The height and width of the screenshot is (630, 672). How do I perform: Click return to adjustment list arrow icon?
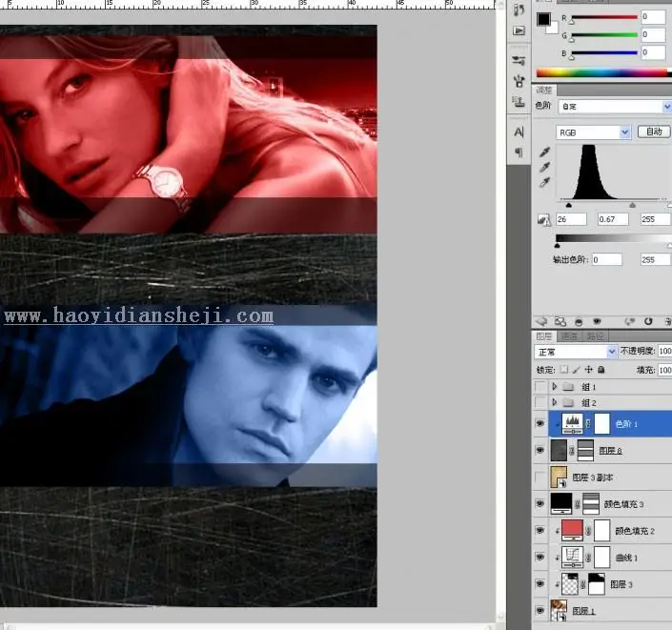coord(541,321)
